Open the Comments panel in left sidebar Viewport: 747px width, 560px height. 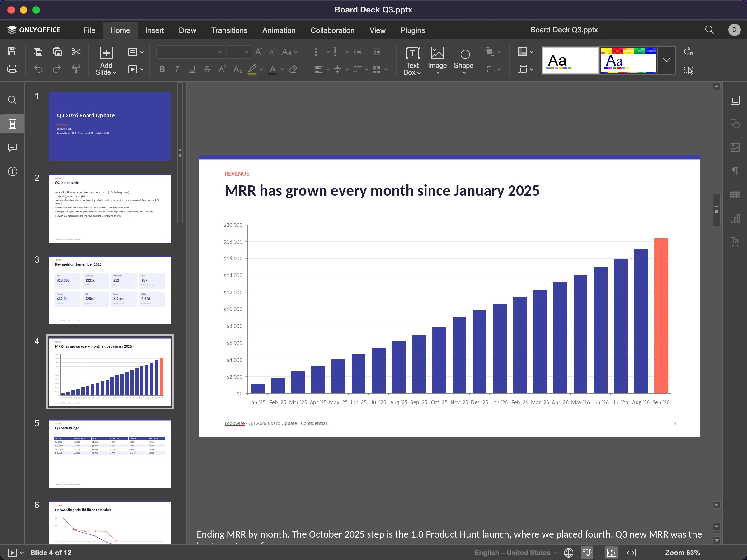[x=12, y=147]
